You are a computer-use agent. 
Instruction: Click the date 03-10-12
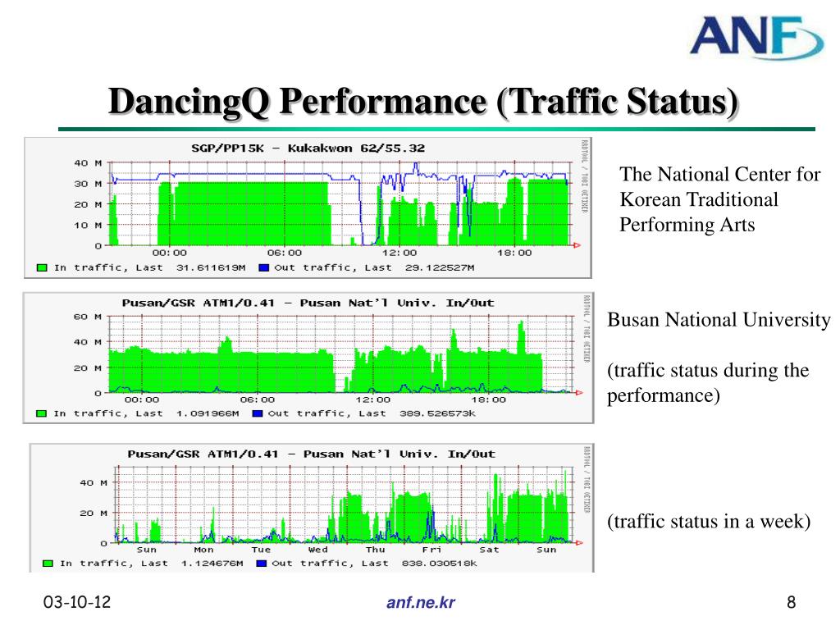pos(77,601)
